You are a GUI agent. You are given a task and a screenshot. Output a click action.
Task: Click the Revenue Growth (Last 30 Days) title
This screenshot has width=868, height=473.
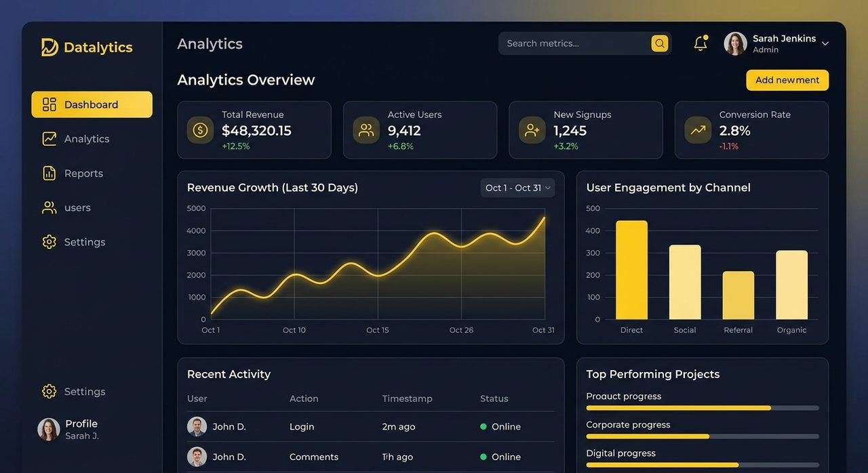tap(273, 188)
